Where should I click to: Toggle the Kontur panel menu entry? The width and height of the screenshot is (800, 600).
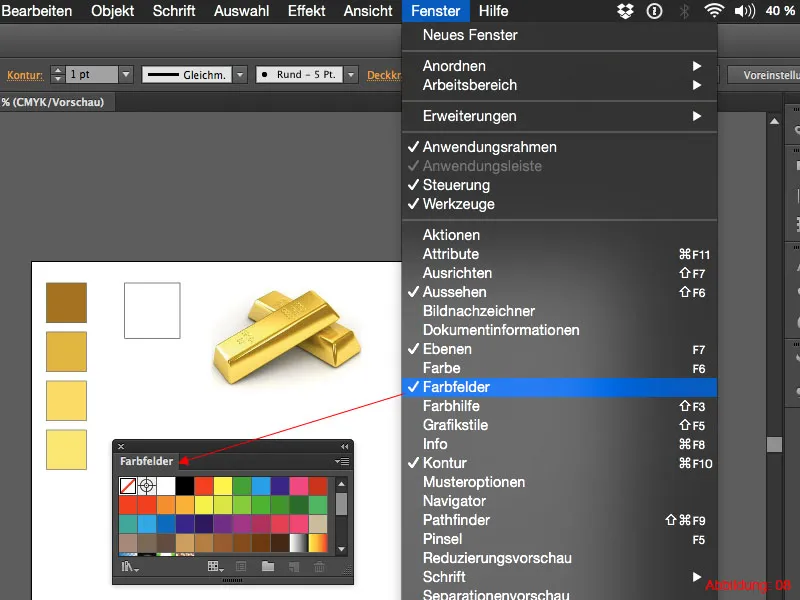559,463
